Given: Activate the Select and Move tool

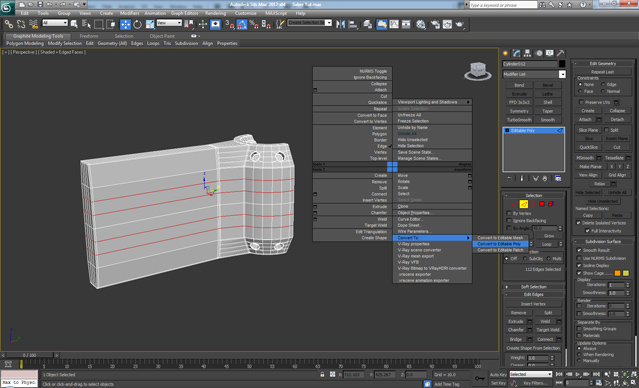Looking at the screenshot, I should (126, 24).
